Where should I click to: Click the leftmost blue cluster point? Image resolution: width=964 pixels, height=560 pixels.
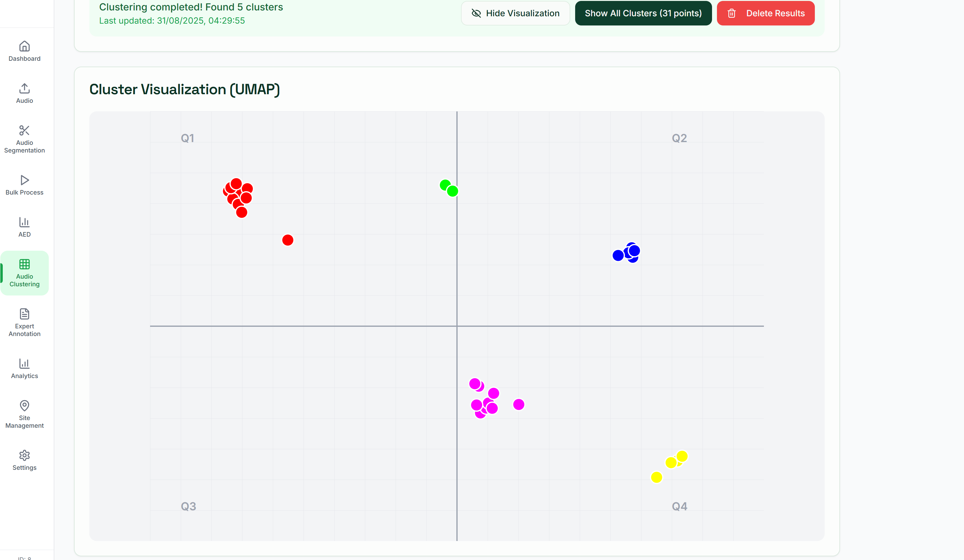[x=618, y=256]
